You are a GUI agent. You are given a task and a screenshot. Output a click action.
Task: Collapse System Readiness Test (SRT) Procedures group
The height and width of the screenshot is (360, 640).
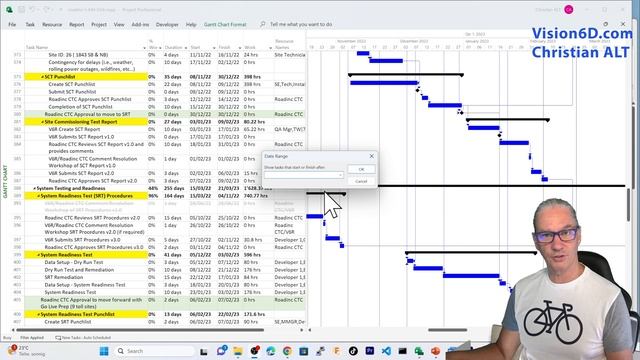(x=39, y=196)
